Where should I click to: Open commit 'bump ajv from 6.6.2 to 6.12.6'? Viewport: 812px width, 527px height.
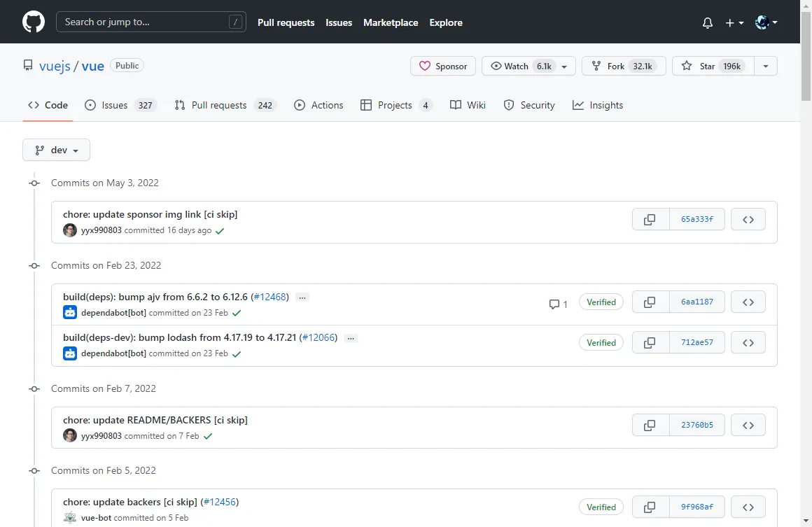coord(155,297)
